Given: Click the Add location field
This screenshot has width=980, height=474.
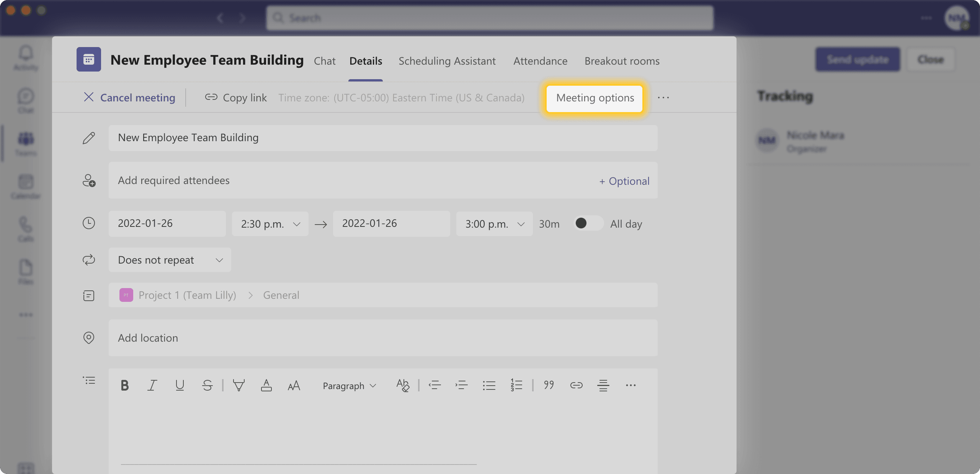Looking at the screenshot, I should pyautogui.click(x=383, y=338).
